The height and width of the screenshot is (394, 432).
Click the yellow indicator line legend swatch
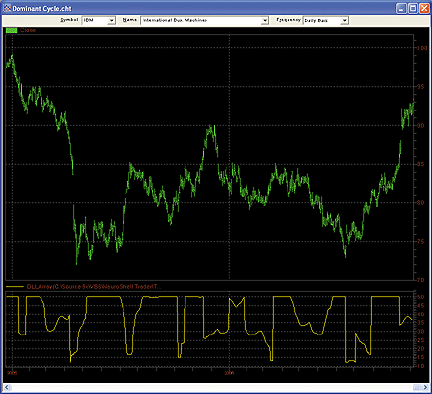[15, 286]
